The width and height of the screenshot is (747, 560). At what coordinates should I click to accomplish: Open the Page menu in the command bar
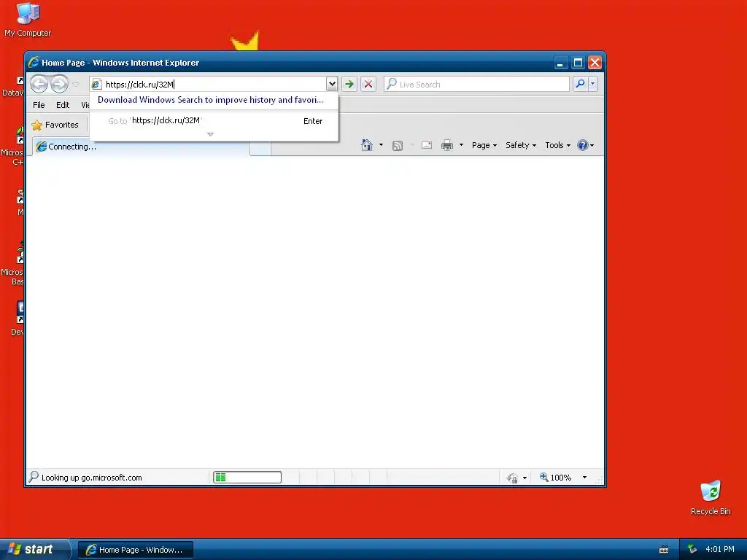pyautogui.click(x=484, y=145)
